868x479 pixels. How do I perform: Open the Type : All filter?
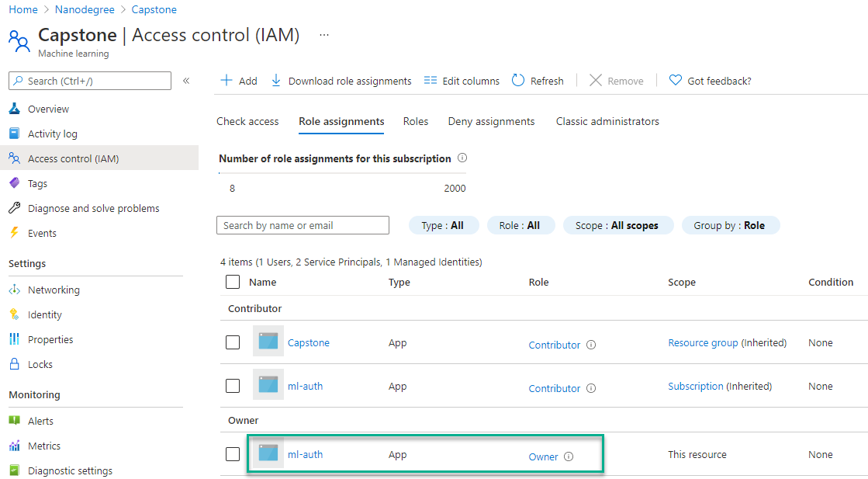coord(444,225)
